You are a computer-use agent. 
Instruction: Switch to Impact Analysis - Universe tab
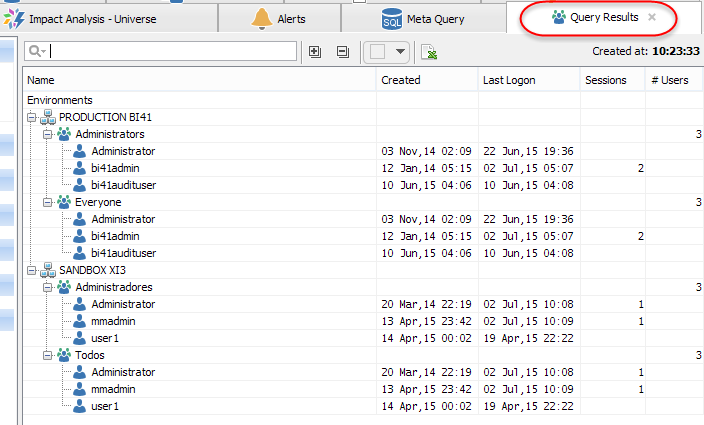(x=109, y=19)
